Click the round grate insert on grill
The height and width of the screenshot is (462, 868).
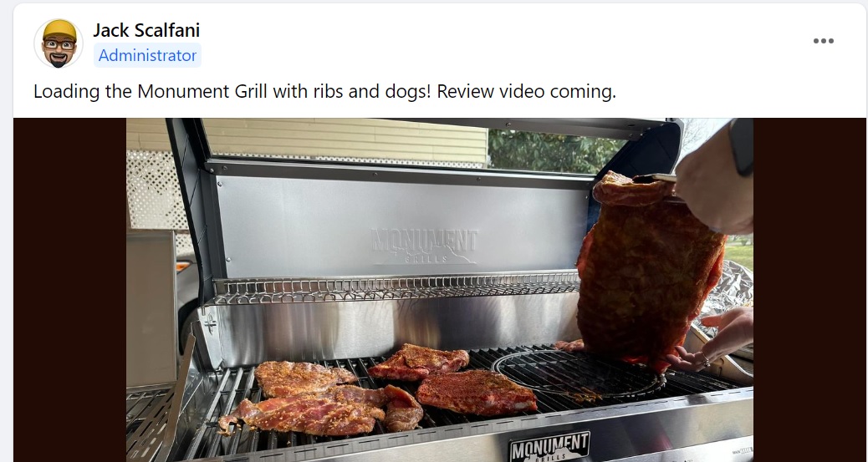pos(578,374)
